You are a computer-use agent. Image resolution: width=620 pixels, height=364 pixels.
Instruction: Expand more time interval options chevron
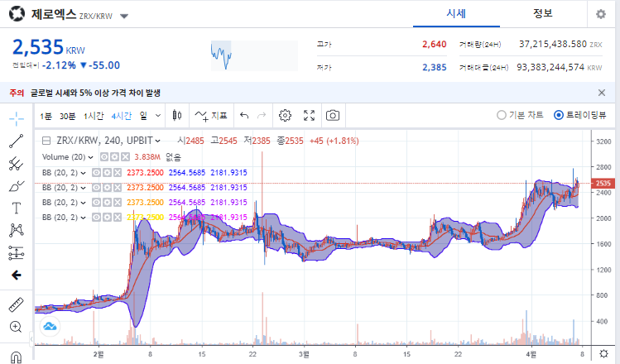[158, 116]
